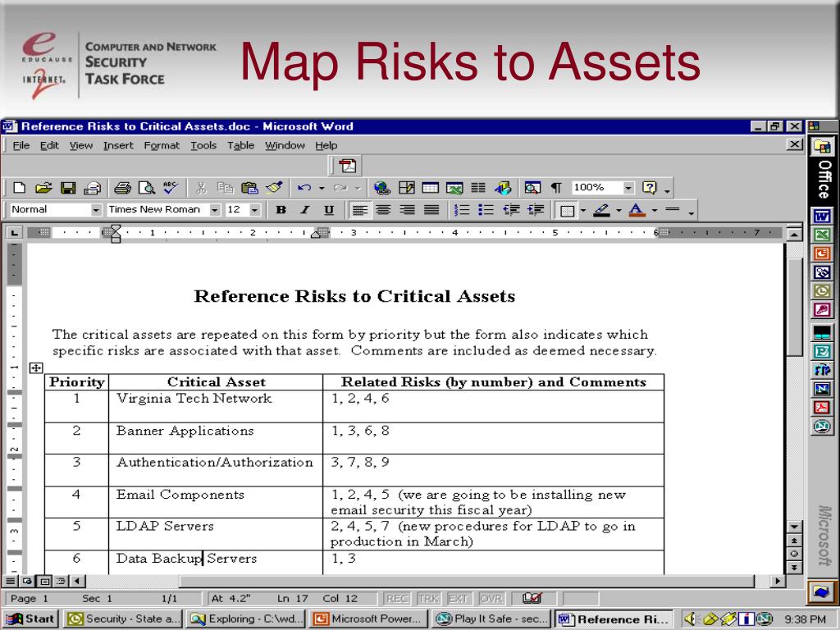Toggle the Drawing toolbar icon
Viewport: 840px width, 630px height.
(x=503, y=188)
